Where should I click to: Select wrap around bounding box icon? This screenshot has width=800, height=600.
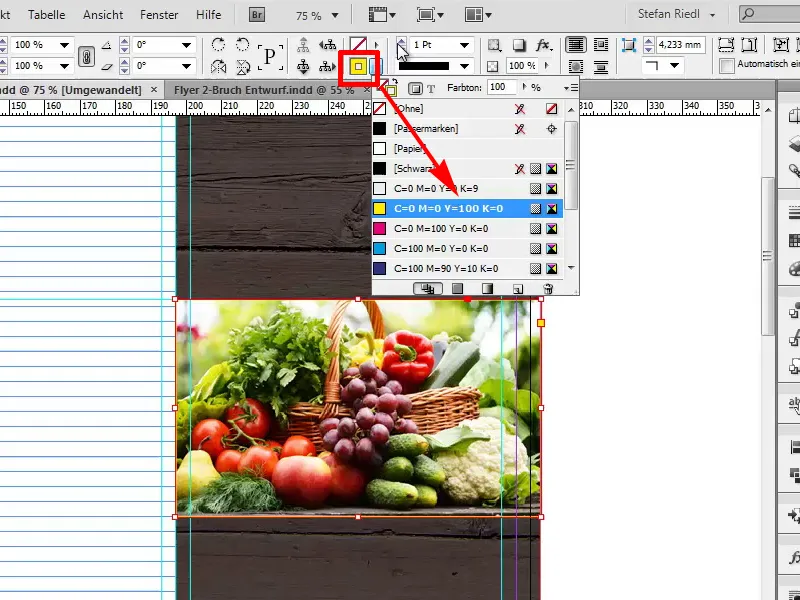pos(602,45)
